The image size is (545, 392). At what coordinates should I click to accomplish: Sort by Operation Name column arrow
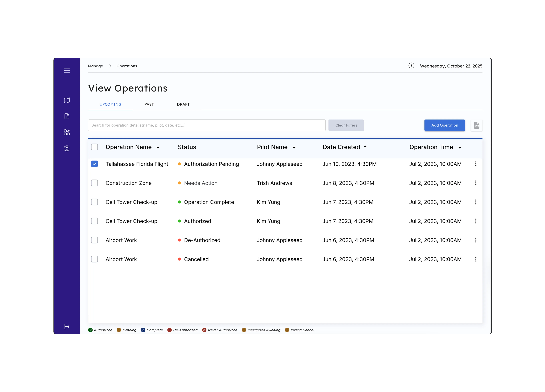click(158, 147)
